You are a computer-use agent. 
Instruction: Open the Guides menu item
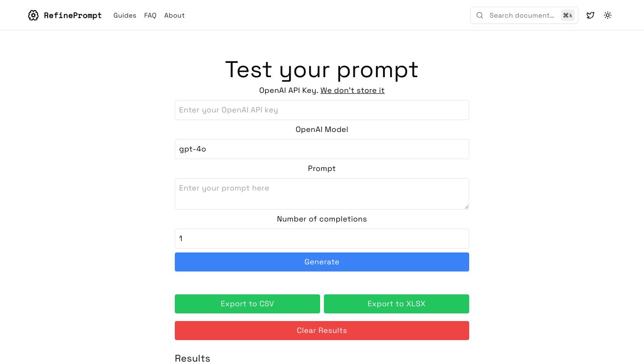(x=125, y=15)
